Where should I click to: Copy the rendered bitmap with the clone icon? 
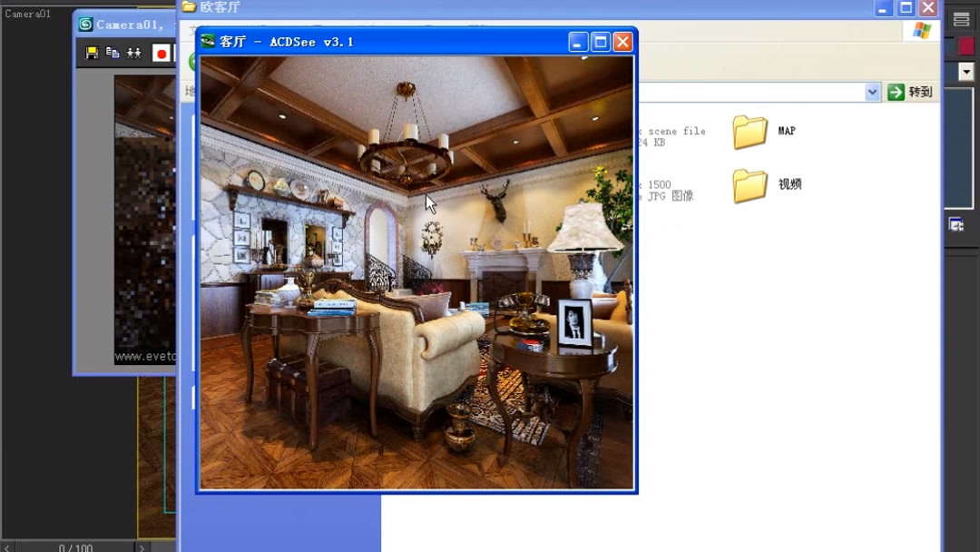point(113,54)
